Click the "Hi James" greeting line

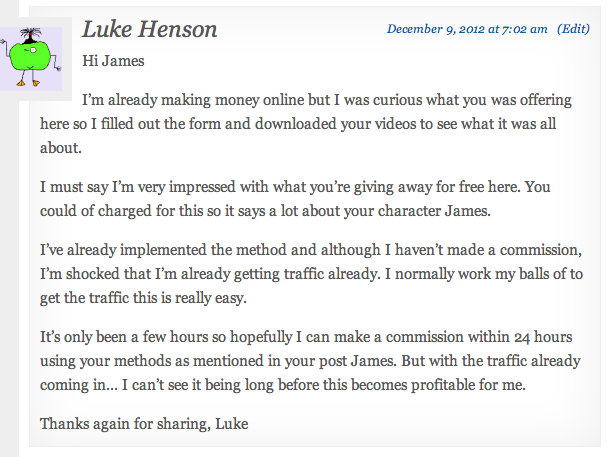(113, 61)
